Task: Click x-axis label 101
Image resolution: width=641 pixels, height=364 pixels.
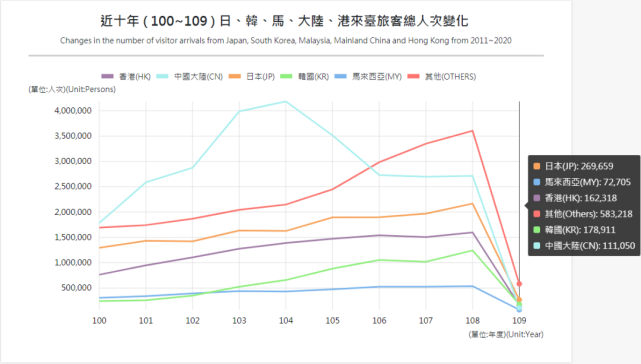Action: (x=146, y=321)
